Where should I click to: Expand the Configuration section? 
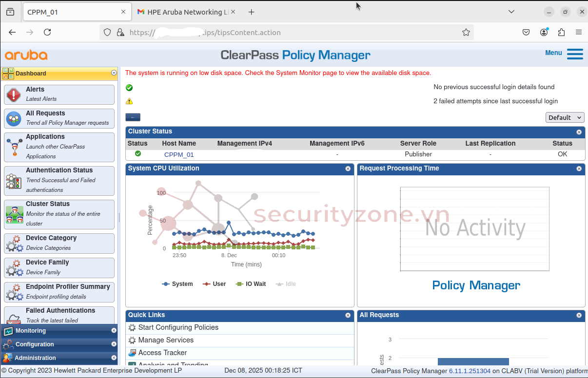click(x=59, y=344)
